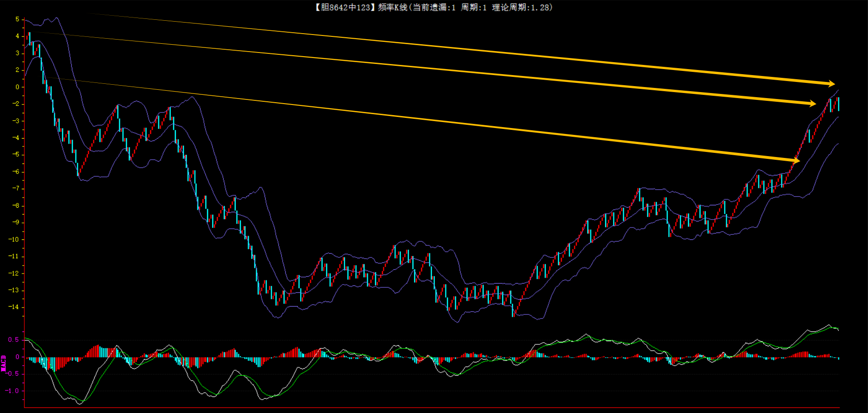
Task: Click the y-axis label -10
Action: 14,239
